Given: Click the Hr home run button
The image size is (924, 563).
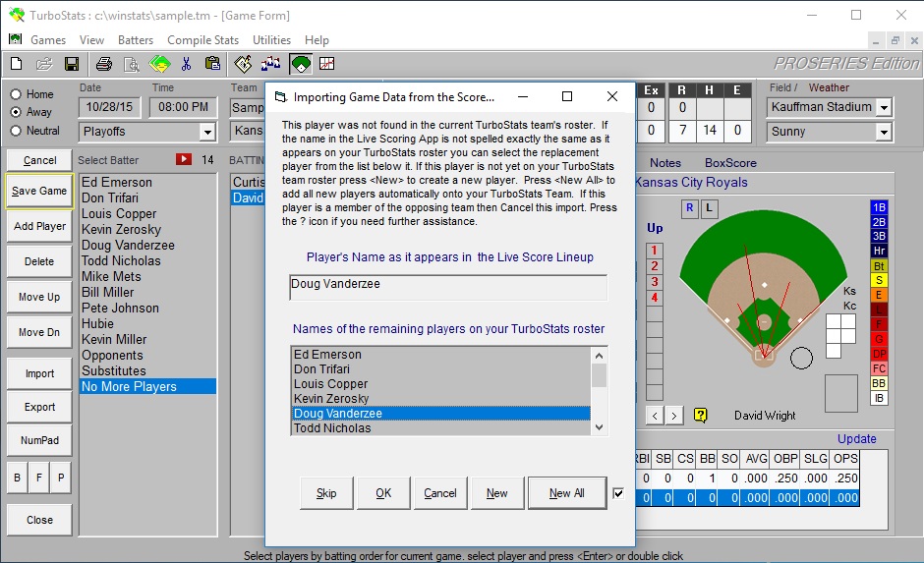Looking at the screenshot, I should (x=879, y=251).
